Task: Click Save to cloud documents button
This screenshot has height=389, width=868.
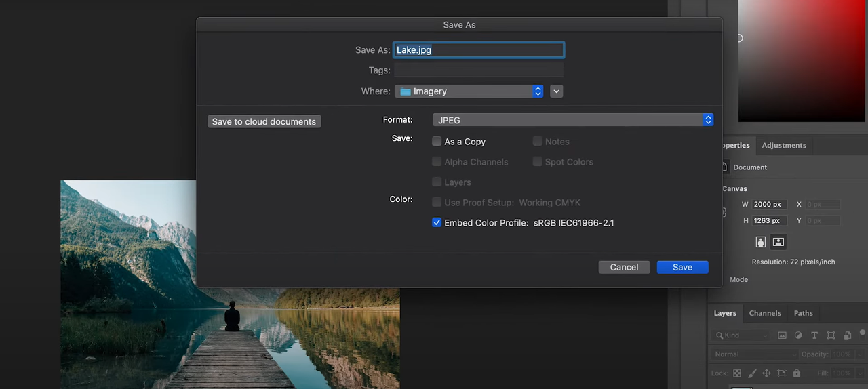Action: click(x=264, y=121)
